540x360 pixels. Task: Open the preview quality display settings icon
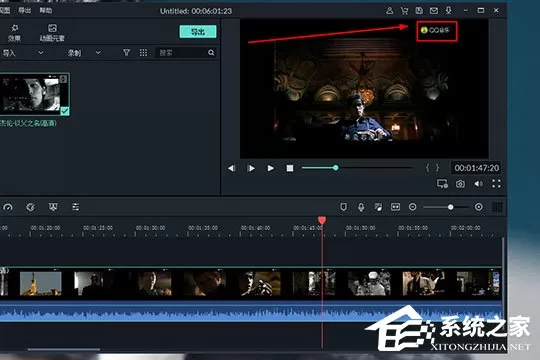[442, 184]
